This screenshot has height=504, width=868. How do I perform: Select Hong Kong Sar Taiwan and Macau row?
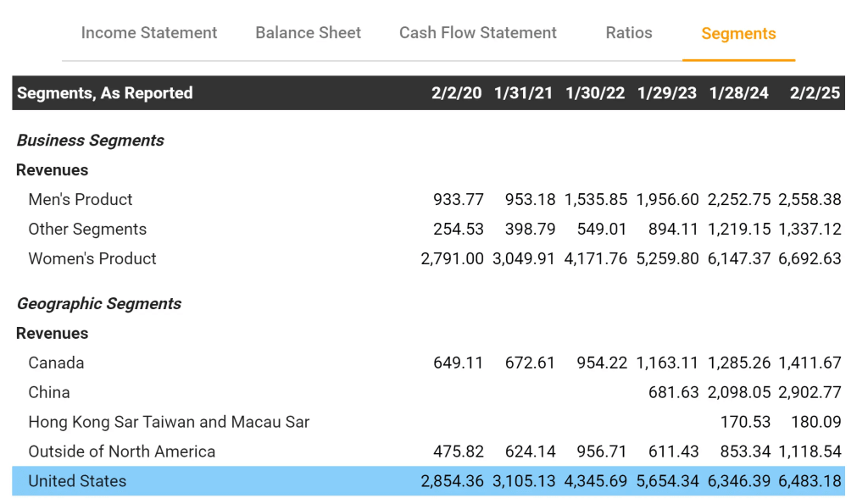(x=169, y=423)
